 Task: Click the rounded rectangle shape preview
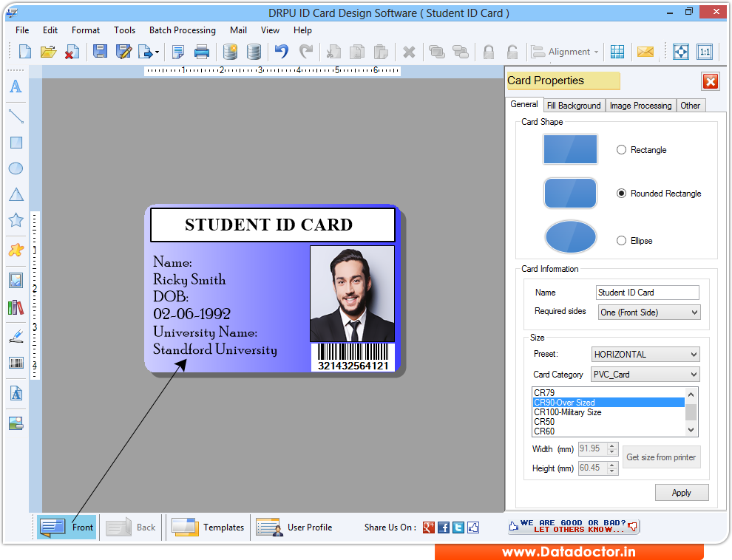570,193
